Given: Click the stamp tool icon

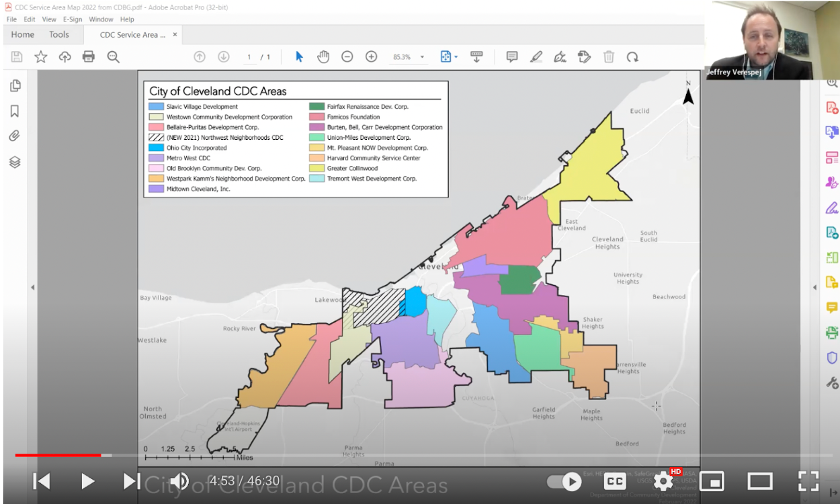Looking at the screenshot, I should (585, 57).
